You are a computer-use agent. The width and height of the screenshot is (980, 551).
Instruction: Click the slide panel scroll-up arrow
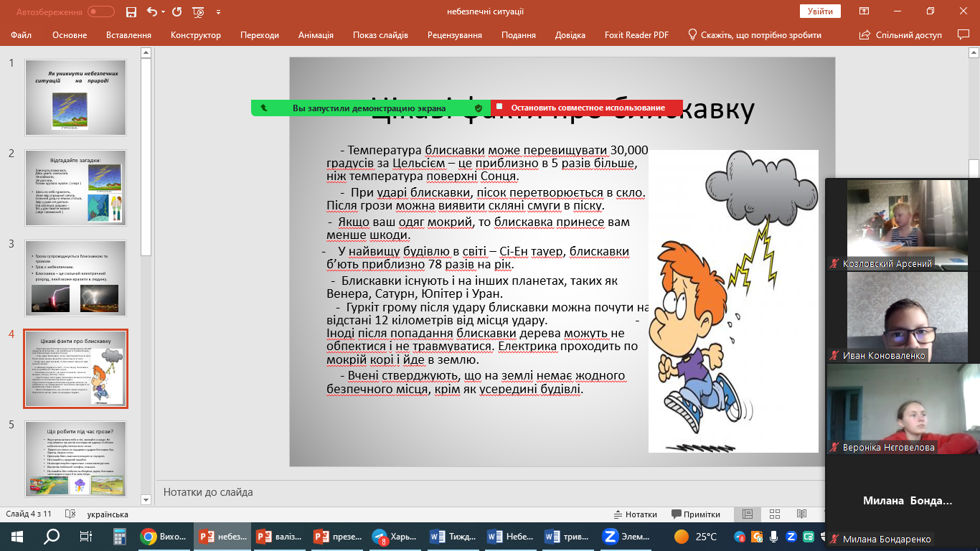[x=146, y=52]
